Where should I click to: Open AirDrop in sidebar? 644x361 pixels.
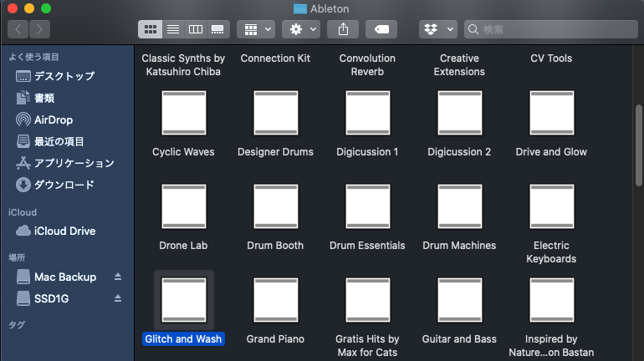(68, 119)
